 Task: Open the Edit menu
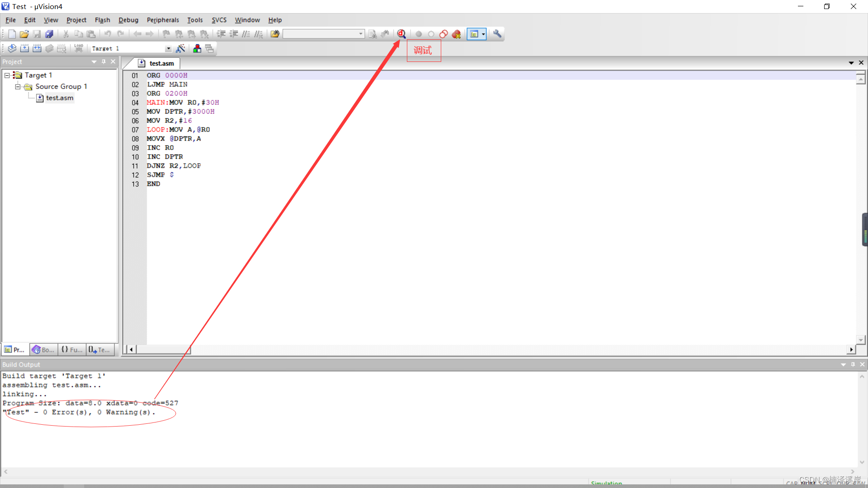(x=30, y=20)
